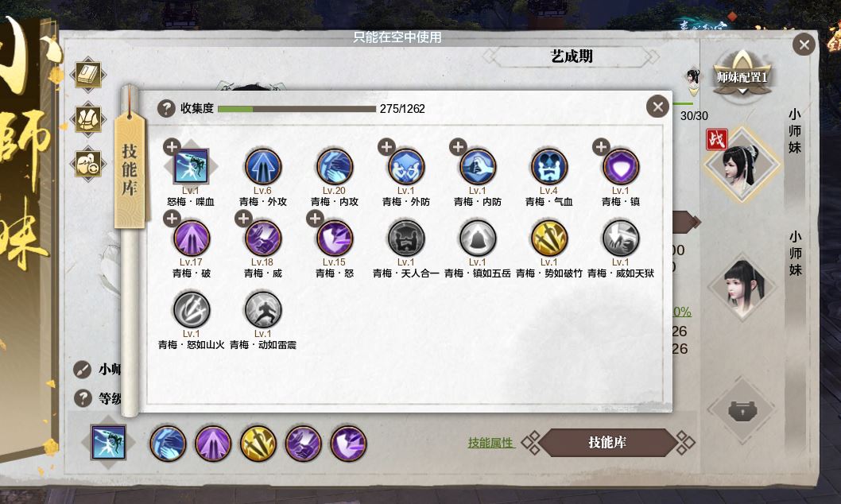Screen dimensions: 841x504
Task: Add the 青梅·镇 skill via plus badge
Action: click(x=601, y=146)
